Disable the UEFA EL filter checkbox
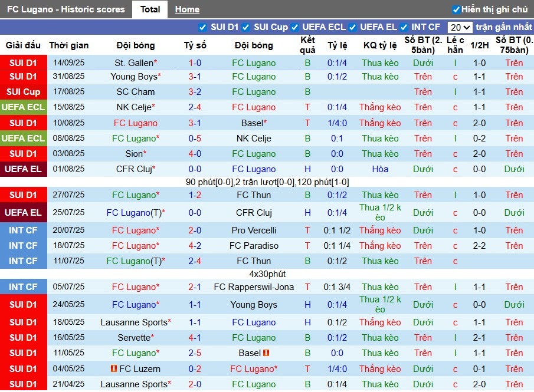 [352, 27]
